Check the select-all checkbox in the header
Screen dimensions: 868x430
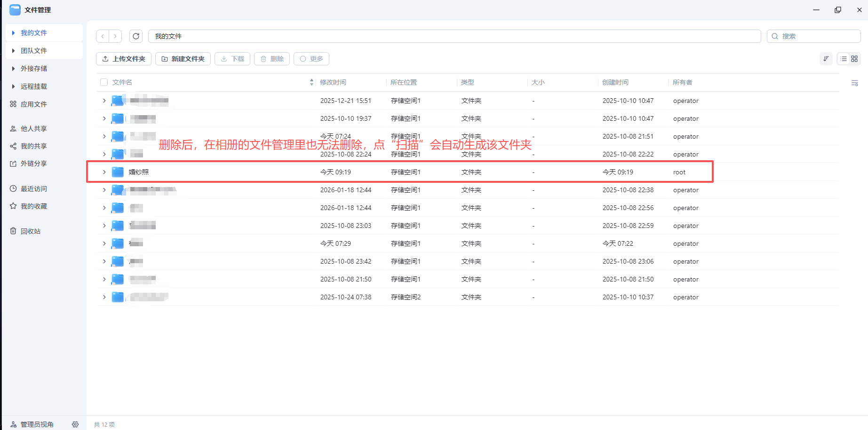(104, 82)
